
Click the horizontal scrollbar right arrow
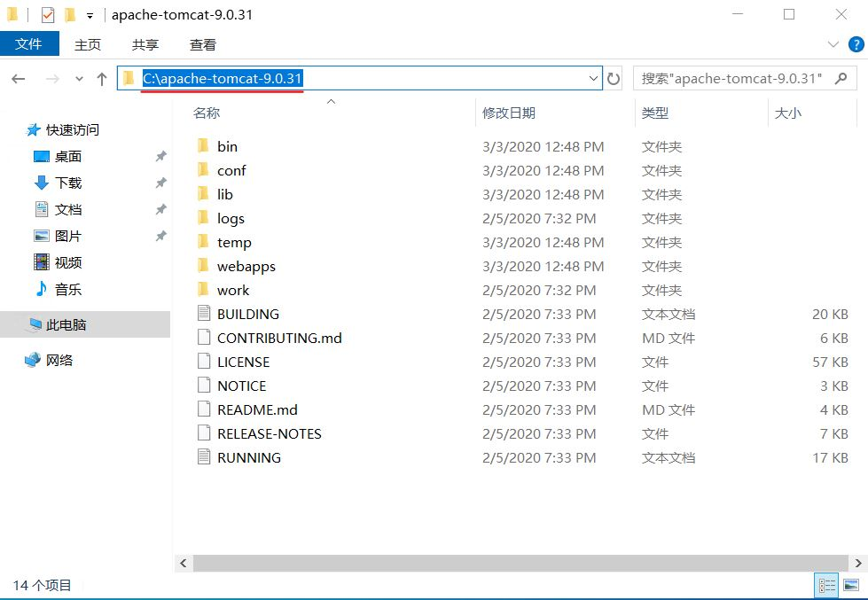[x=858, y=564]
